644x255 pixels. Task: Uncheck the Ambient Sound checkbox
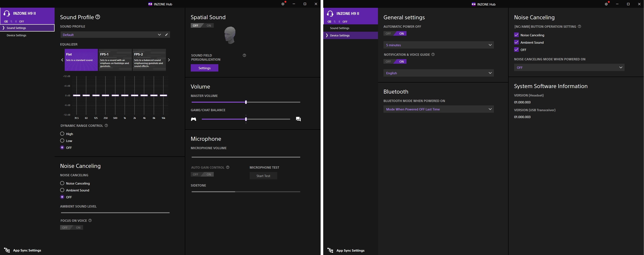click(516, 42)
